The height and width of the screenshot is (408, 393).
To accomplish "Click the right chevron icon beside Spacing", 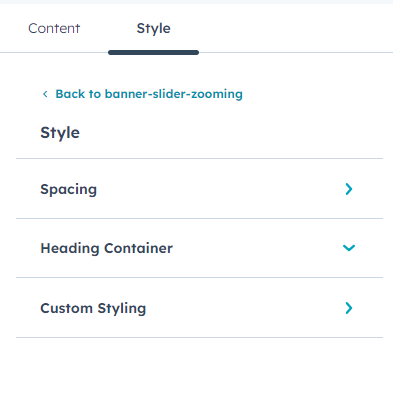I will pyautogui.click(x=349, y=189).
